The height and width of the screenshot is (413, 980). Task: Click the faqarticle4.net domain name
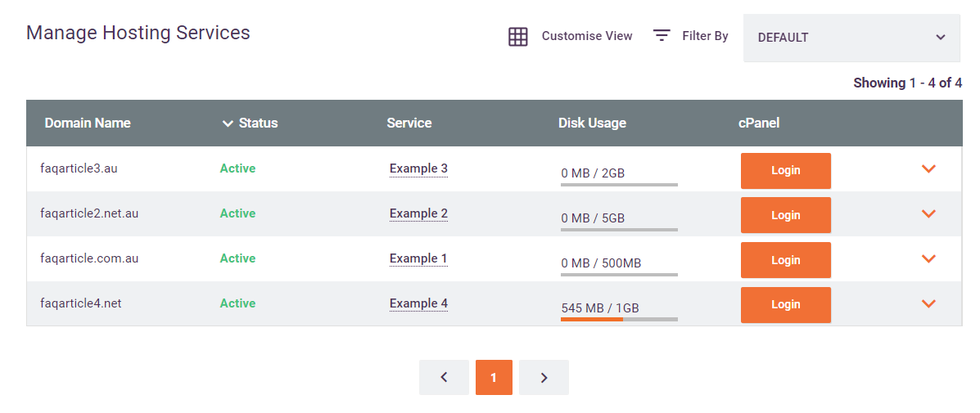[80, 303]
